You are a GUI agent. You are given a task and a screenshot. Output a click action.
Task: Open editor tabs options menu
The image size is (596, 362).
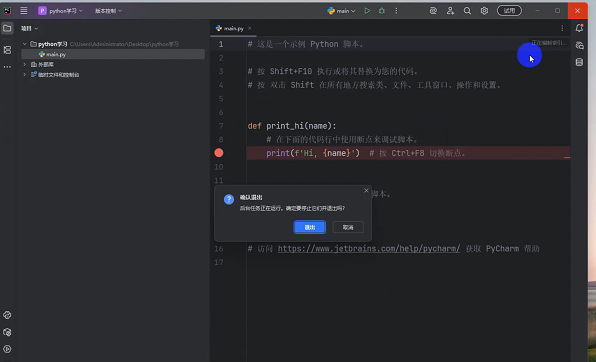coord(562,28)
